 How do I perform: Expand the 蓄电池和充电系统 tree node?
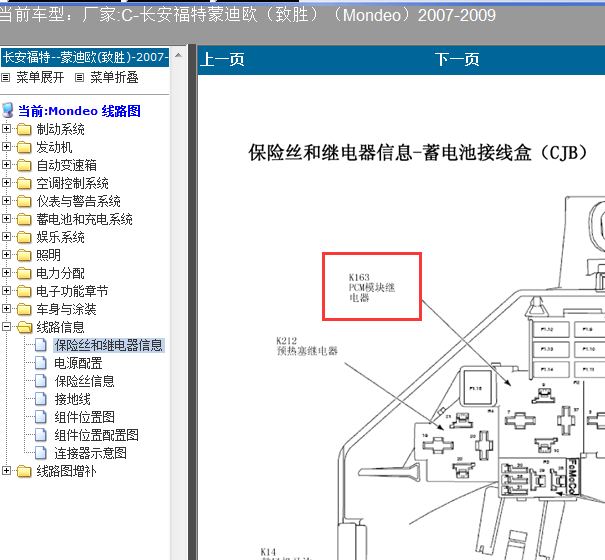click(6, 219)
